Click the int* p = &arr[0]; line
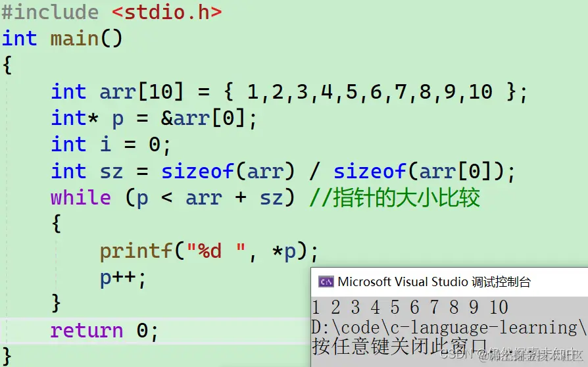The image size is (588, 367). [x=154, y=119]
